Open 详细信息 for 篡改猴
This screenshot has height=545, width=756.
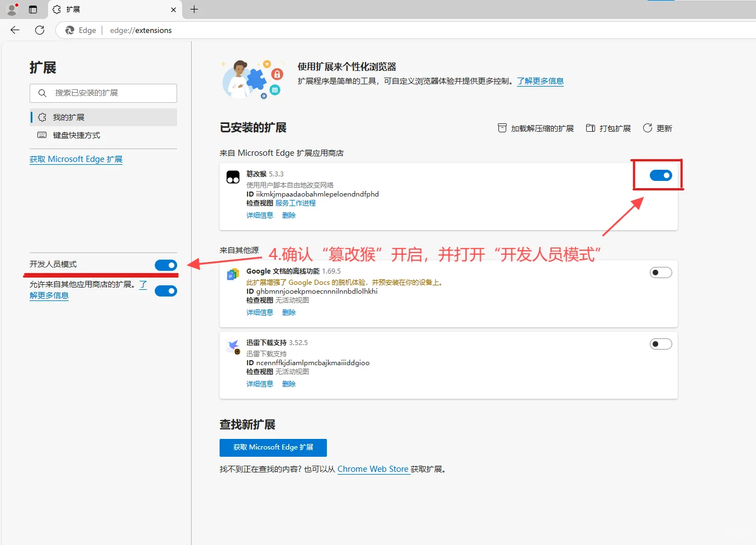[260, 216]
